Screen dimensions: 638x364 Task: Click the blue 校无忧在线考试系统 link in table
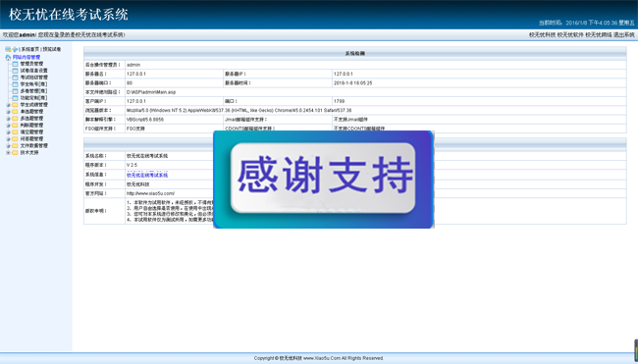click(x=147, y=176)
